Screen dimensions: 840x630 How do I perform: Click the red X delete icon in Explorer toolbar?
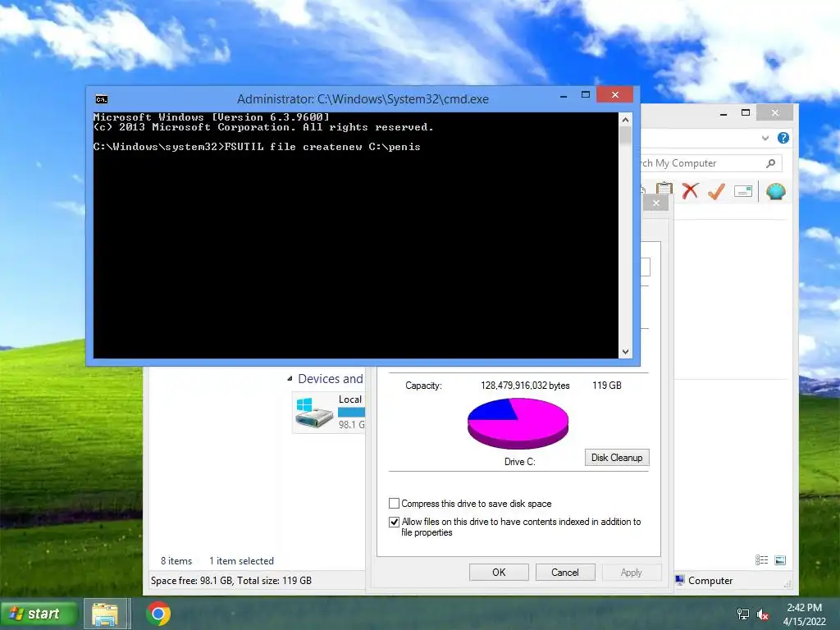click(x=690, y=190)
